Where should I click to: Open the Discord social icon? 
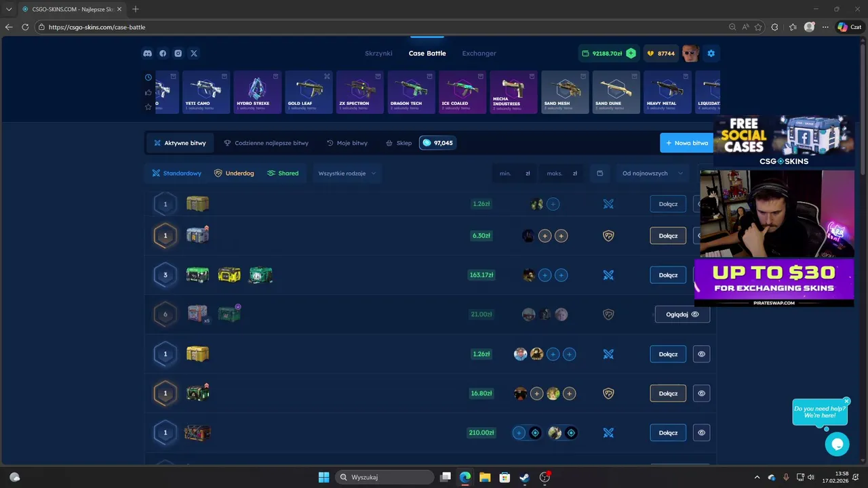click(x=147, y=54)
